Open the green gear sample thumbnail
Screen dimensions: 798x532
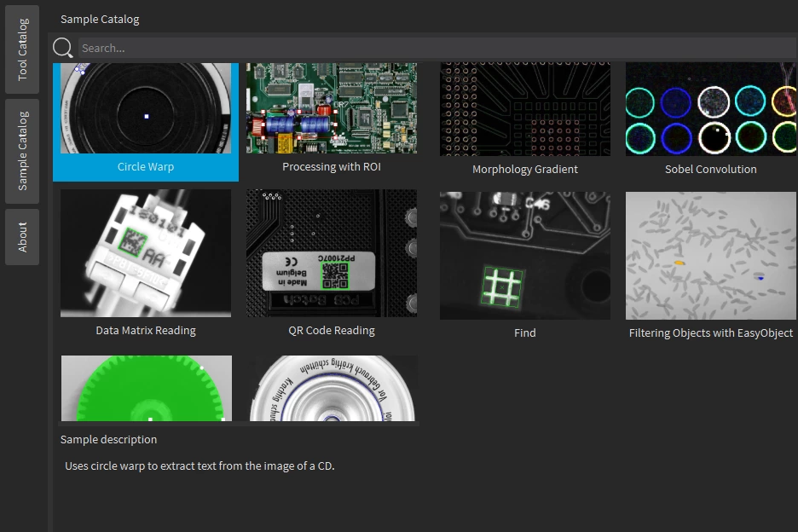(x=146, y=388)
